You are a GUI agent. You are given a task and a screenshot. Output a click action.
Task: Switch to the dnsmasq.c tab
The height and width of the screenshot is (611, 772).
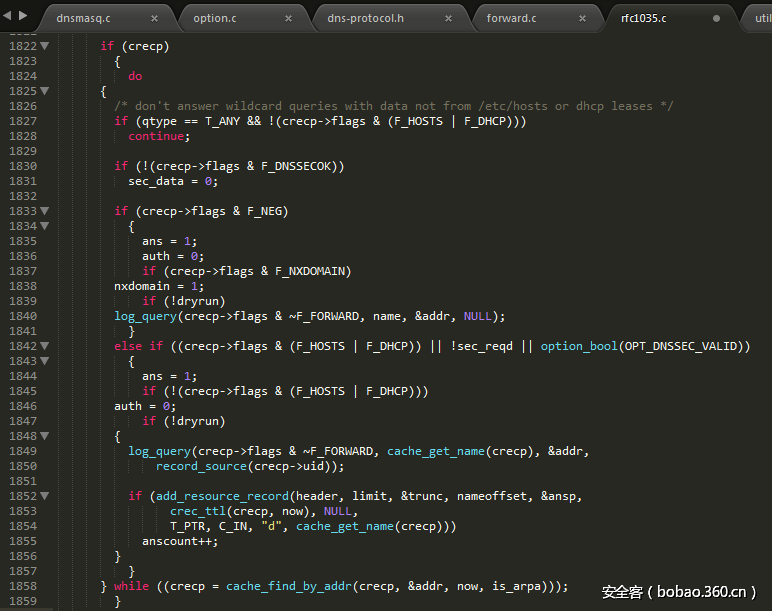(84, 18)
